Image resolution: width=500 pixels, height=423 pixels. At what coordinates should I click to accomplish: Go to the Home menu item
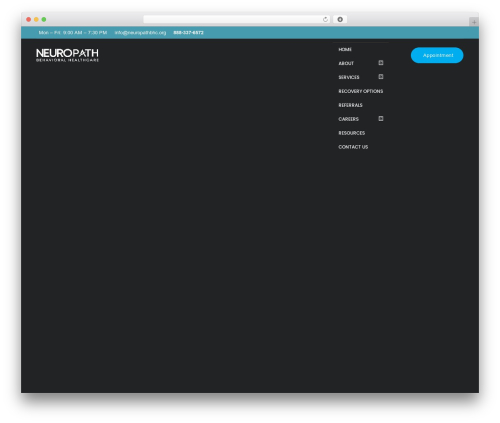click(x=345, y=49)
